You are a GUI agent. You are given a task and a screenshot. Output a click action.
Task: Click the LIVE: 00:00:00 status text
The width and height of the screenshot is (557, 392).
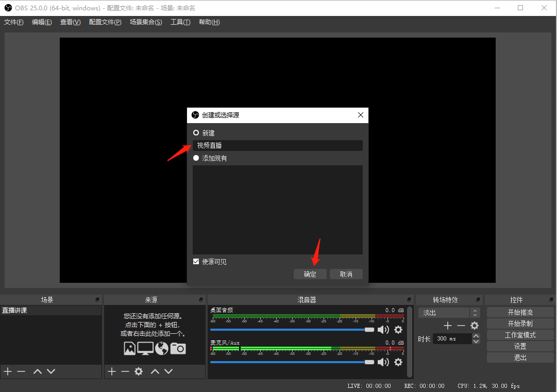pos(369,386)
